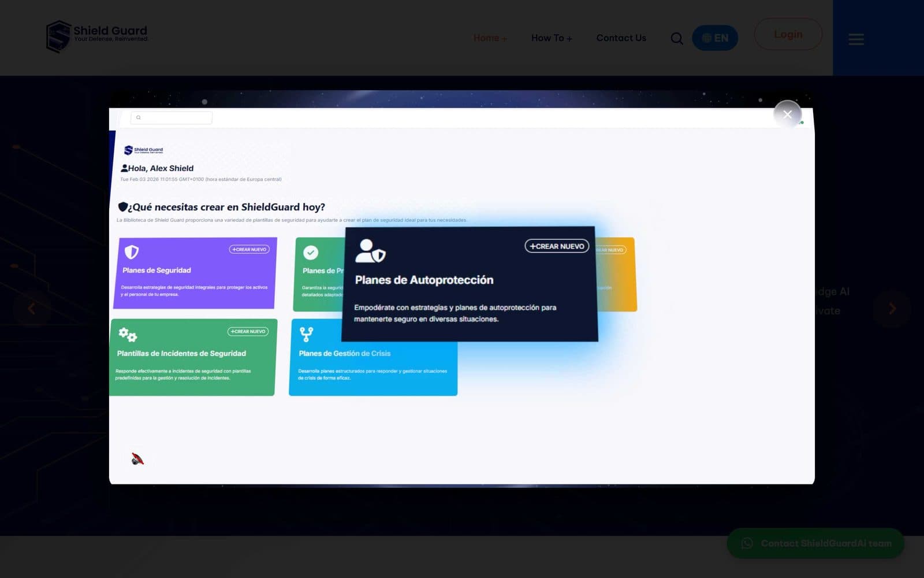Click Contact ShieldGuardAI team button
924x578 pixels.
(815, 543)
